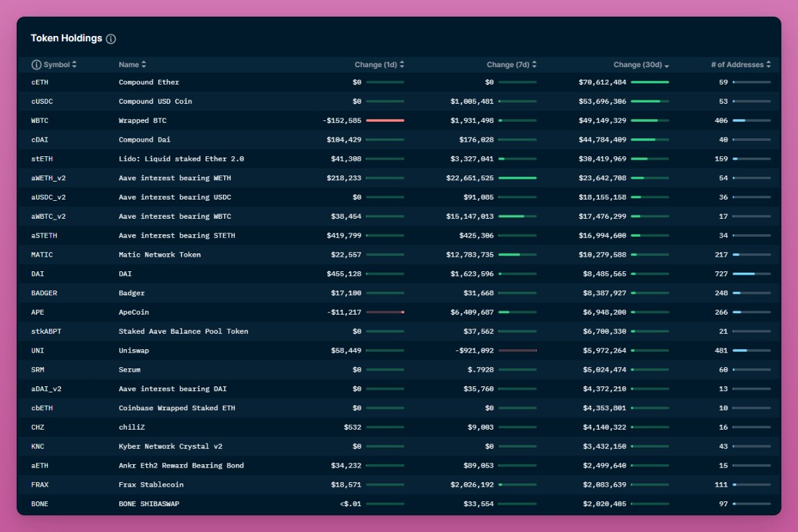This screenshot has height=532, width=798.
Task: Click the aWETH_v2 symbol
Action: click(49, 178)
